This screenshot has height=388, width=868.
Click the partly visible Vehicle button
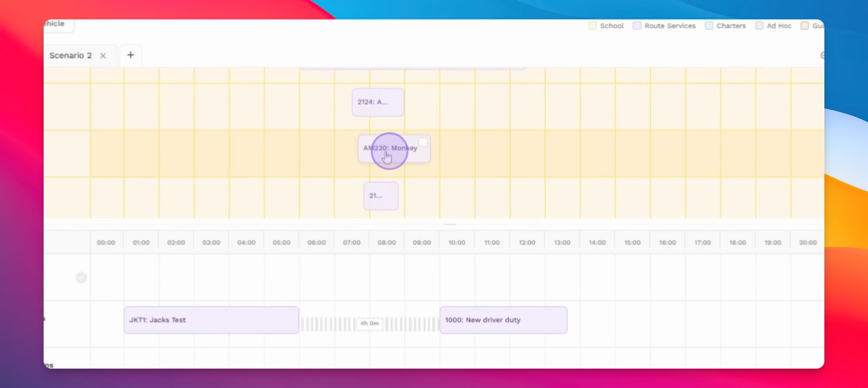tap(58, 25)
